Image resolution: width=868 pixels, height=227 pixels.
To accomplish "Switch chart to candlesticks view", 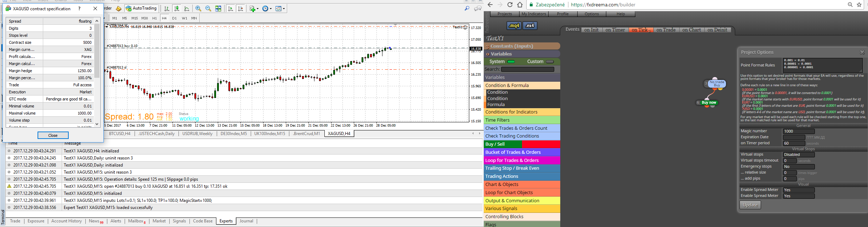I will [x=177, y=8].
